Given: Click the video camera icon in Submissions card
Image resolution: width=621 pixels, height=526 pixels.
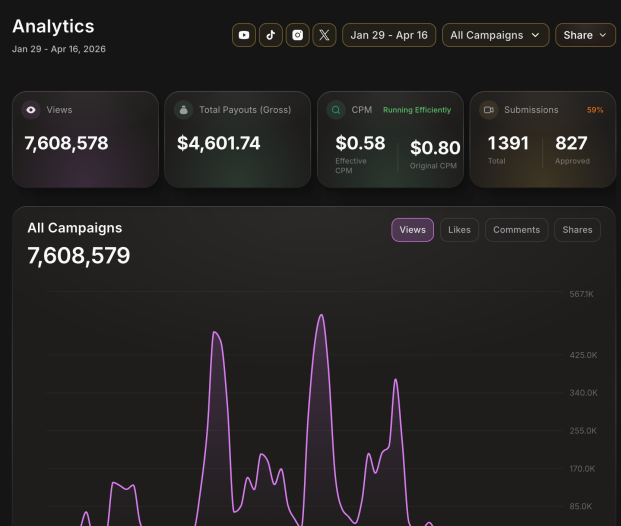Looking at the screenshot, I should 488,110.
